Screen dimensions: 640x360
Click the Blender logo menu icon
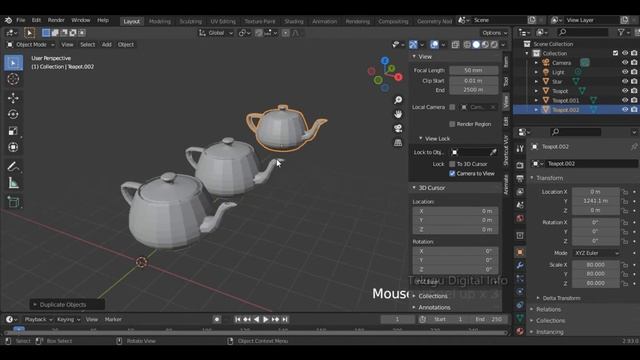click(8, 20)
